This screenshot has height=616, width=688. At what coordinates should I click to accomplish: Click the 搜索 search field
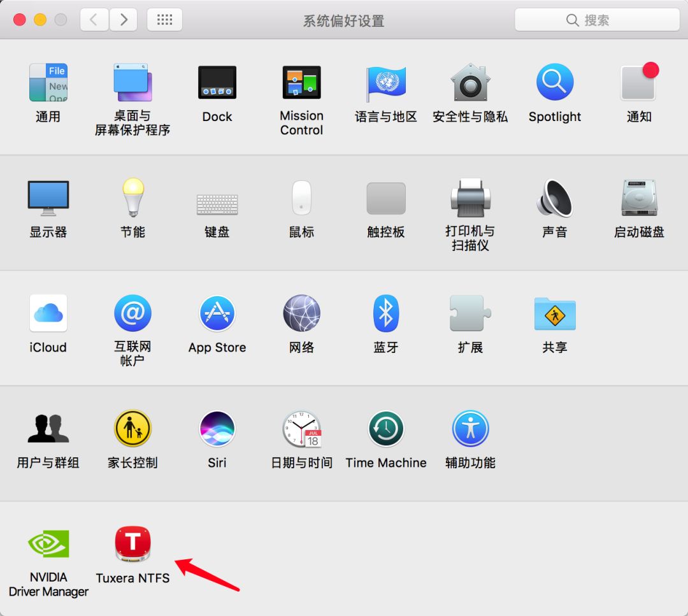tap(596, 20)
